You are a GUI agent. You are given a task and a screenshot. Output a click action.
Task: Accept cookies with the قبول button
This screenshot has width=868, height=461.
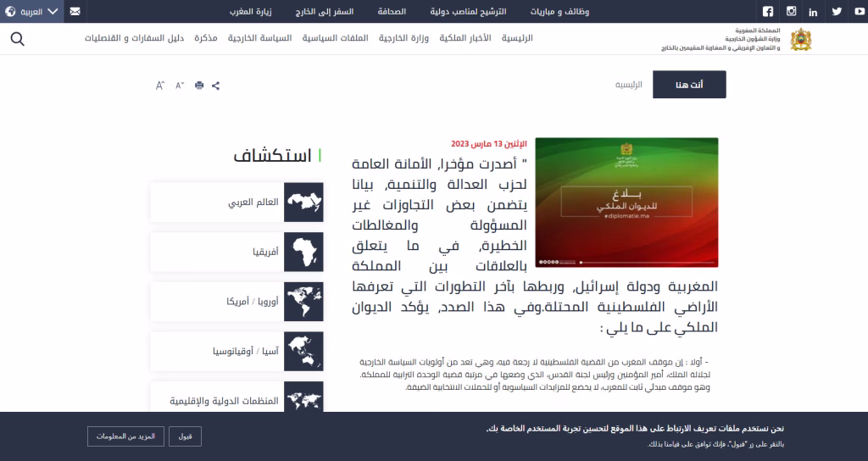point(185,436)
